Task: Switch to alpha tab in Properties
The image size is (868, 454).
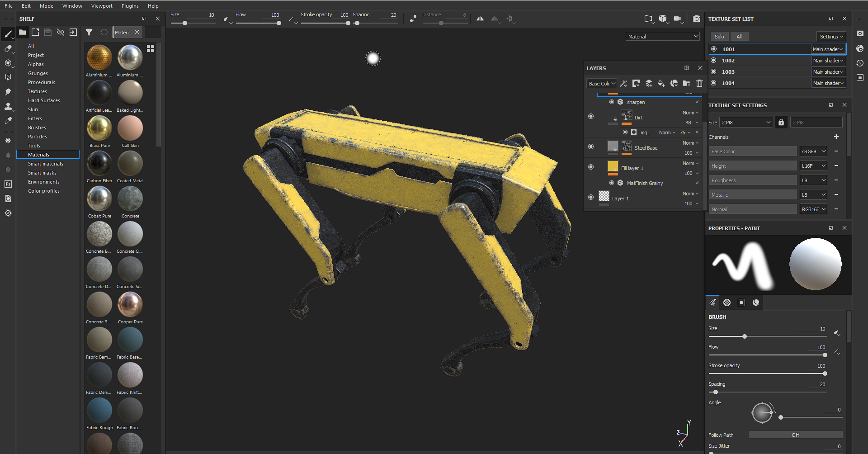Action: (x=727, y=303)
